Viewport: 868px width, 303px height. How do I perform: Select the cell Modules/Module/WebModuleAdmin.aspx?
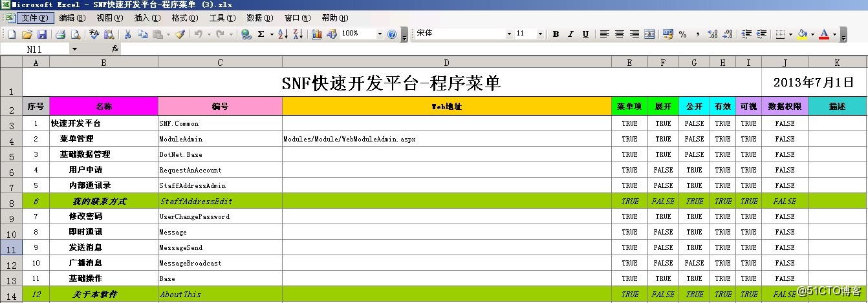tap(447, 139)
